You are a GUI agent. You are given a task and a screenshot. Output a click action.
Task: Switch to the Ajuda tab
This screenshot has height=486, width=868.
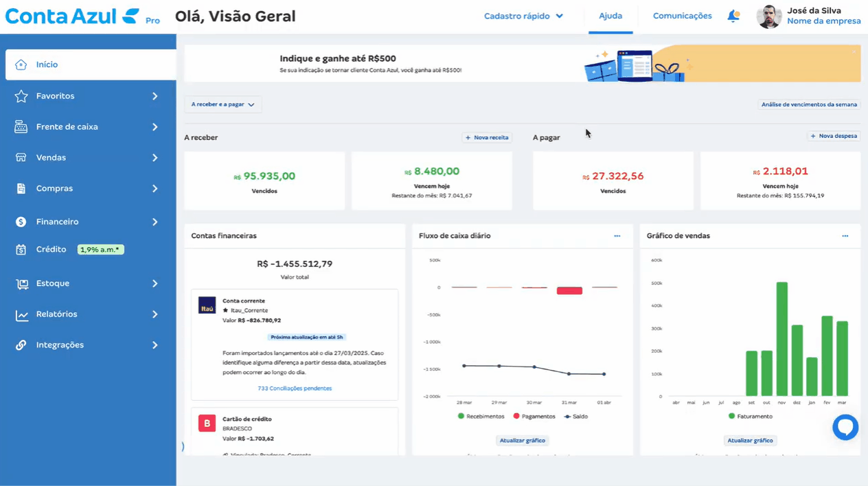coord(610,15)
